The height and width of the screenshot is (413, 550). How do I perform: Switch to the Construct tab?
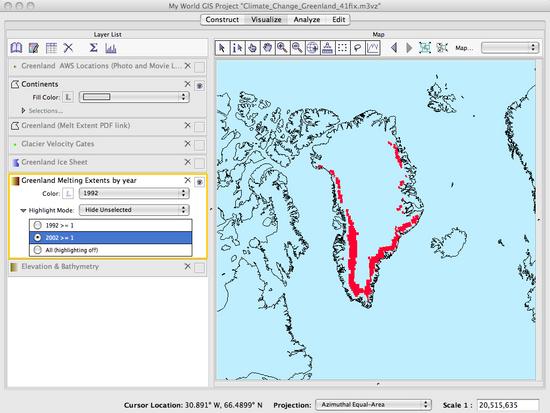pos(222,20)
